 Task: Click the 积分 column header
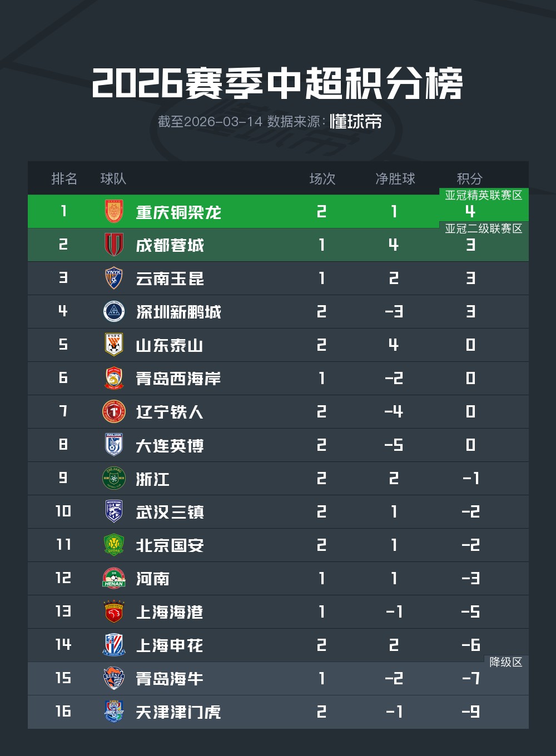470,178
